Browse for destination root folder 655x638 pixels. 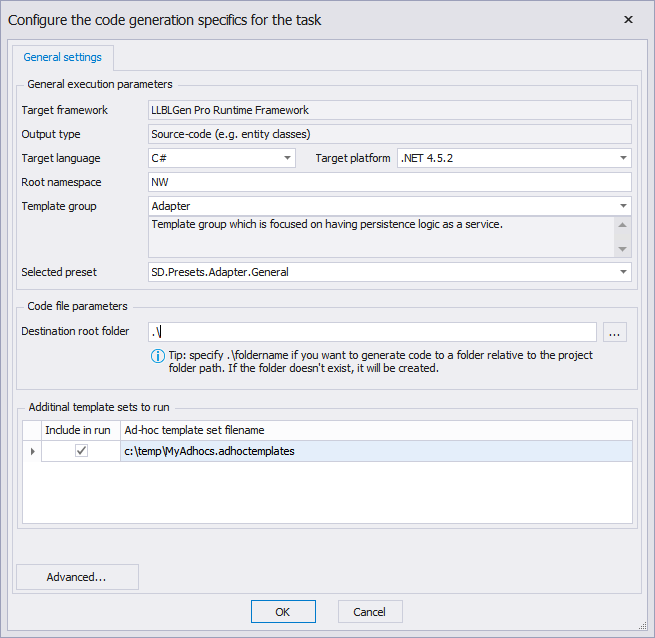[614, 332]
